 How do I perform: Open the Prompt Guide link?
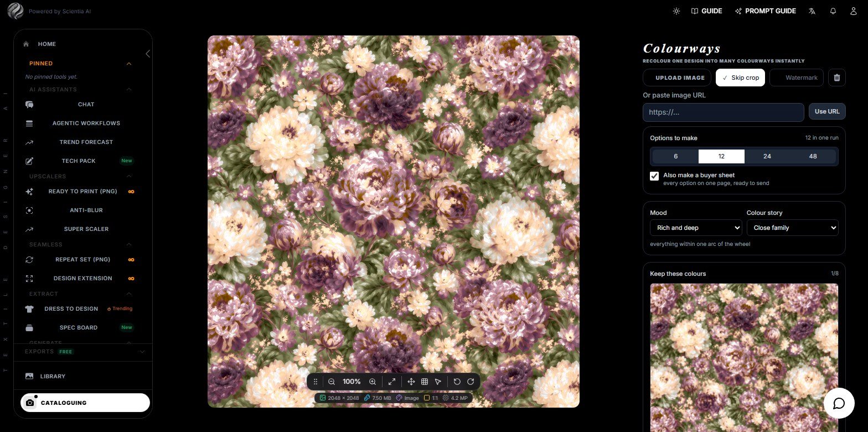click(x=765, y=11)
